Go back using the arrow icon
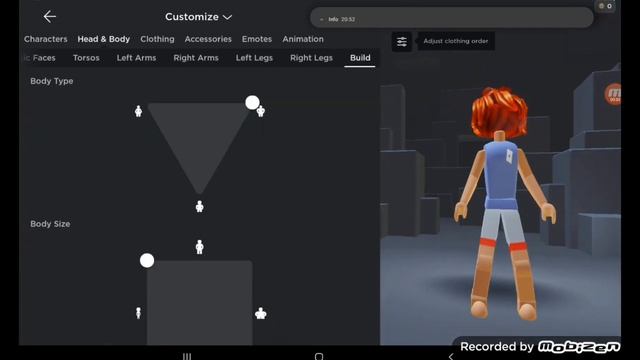 (x=49, y=17)
